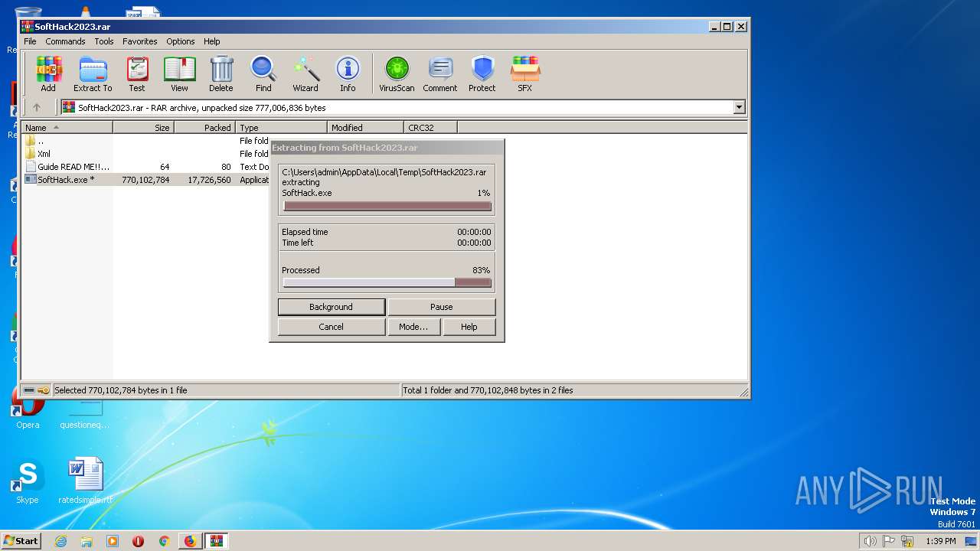Expand the archive path dropdown
Screen dimensions: 980x551
[x=739, y=108]
